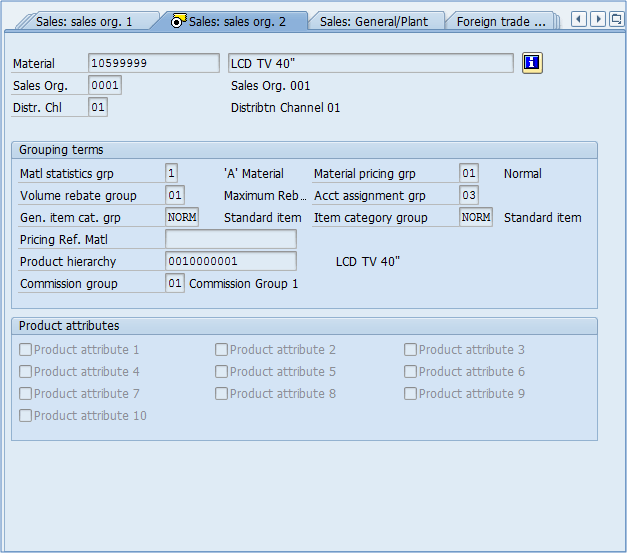
Task: Focus the Material pricing grp field
Action: (x=469, y=173)
